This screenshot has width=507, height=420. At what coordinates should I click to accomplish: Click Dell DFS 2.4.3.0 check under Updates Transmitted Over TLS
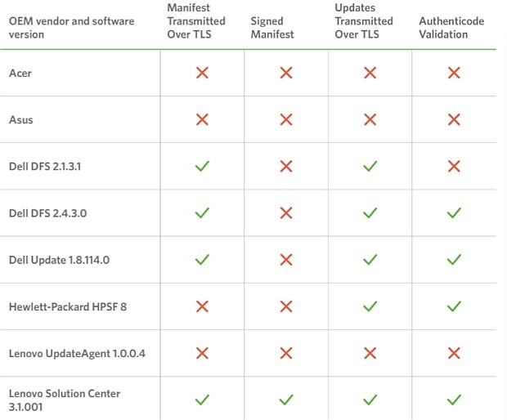[x=370, y=212]
